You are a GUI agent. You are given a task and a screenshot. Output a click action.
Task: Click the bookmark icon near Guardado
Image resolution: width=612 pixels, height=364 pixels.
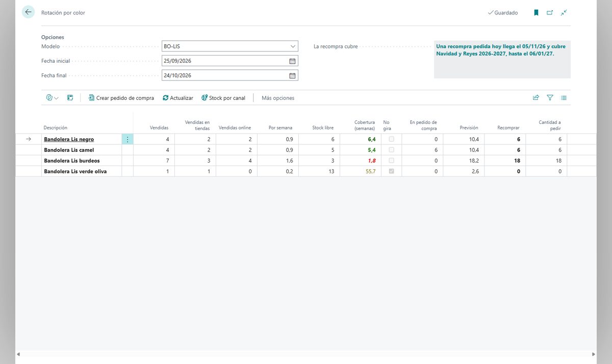(x=536, y=13)
